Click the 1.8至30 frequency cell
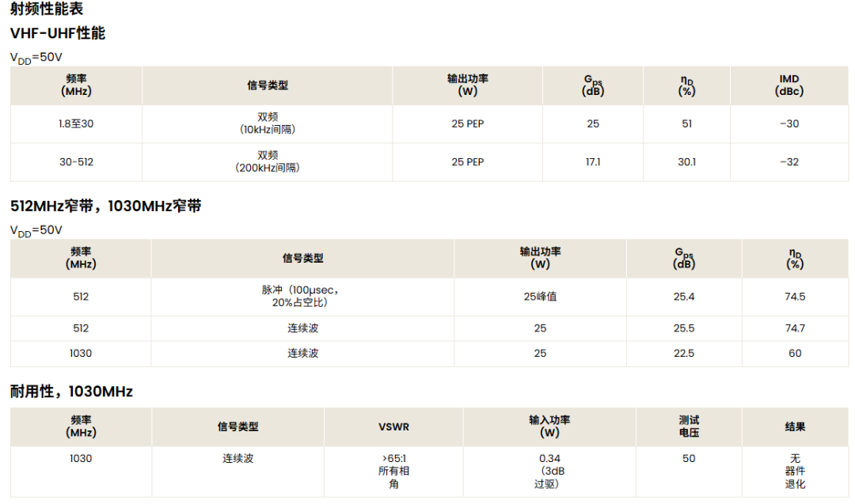855x504 pixels. (x=76, y=123)
